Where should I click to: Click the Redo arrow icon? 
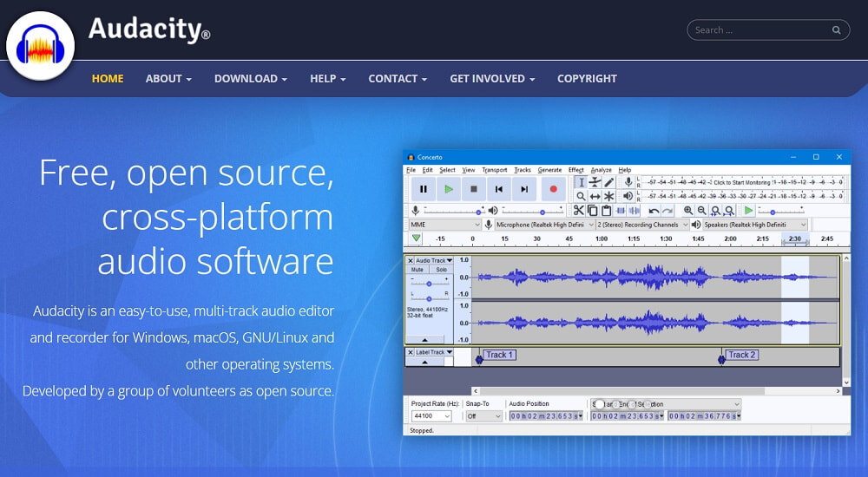pyautogui.click(x=667, y=210)
